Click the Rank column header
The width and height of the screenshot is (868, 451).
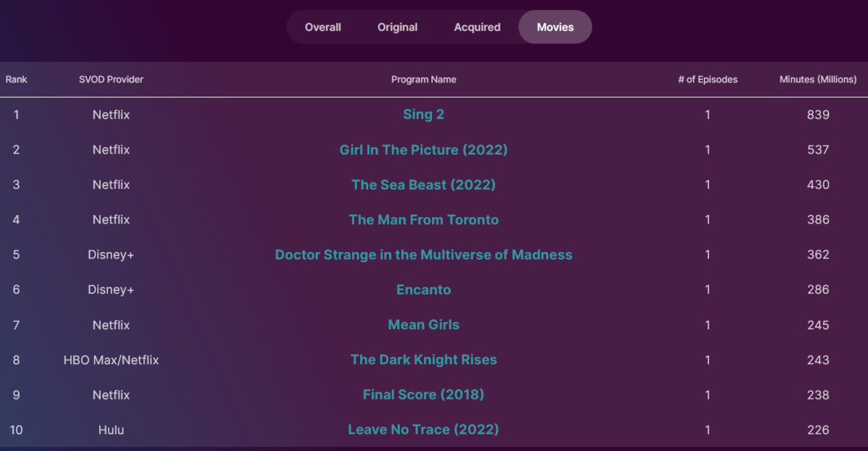[17, 80]
